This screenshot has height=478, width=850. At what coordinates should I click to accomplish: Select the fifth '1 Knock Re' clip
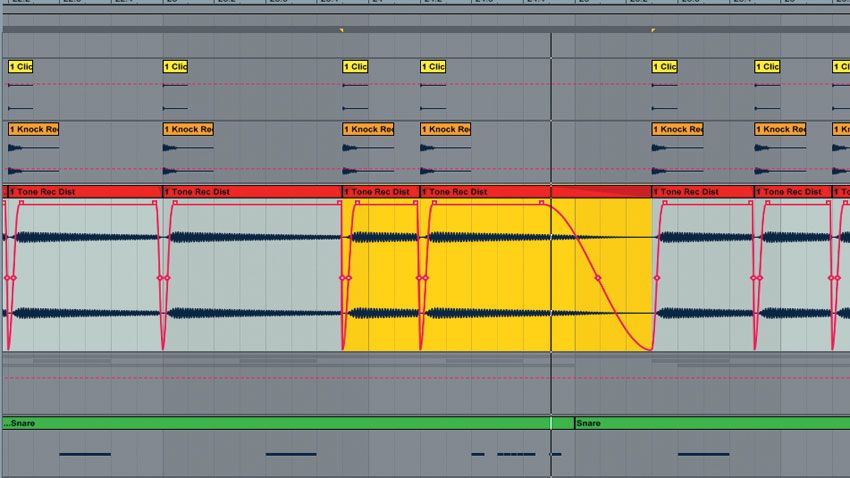pos(678,129)
